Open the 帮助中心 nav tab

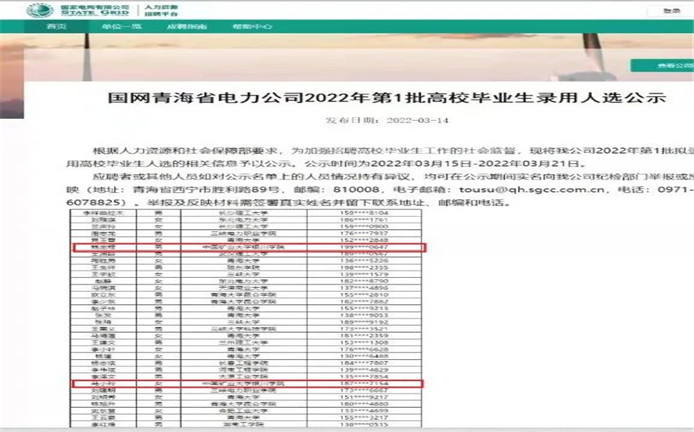(252, 27)
